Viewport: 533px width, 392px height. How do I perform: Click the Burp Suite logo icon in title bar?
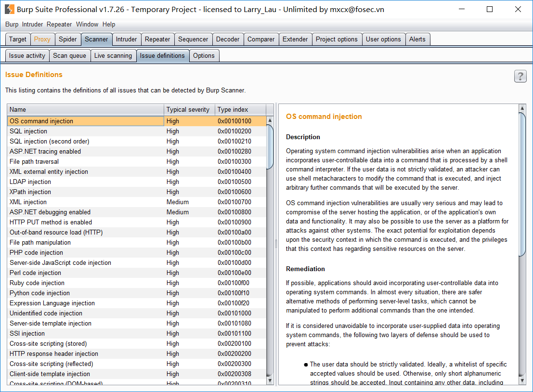10,9
